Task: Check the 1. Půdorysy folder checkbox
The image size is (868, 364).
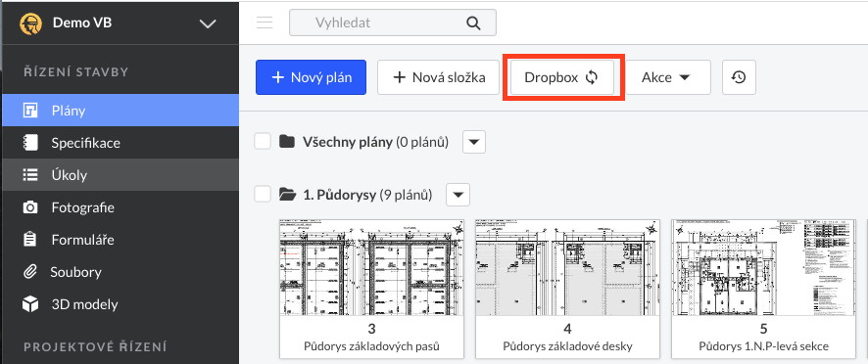Action: pos(263,194)
